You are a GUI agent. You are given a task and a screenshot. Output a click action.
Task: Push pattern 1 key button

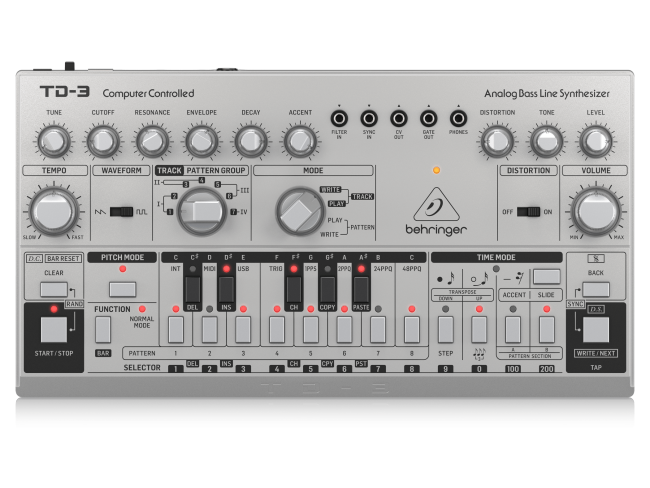[x=176, y=330]
